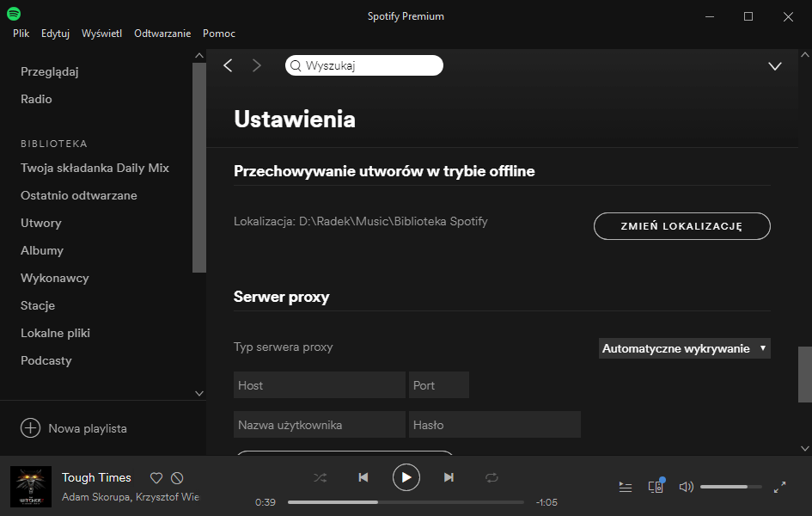Click the Lokalizacja path text
Screen dimensions: 812x516
360,222
